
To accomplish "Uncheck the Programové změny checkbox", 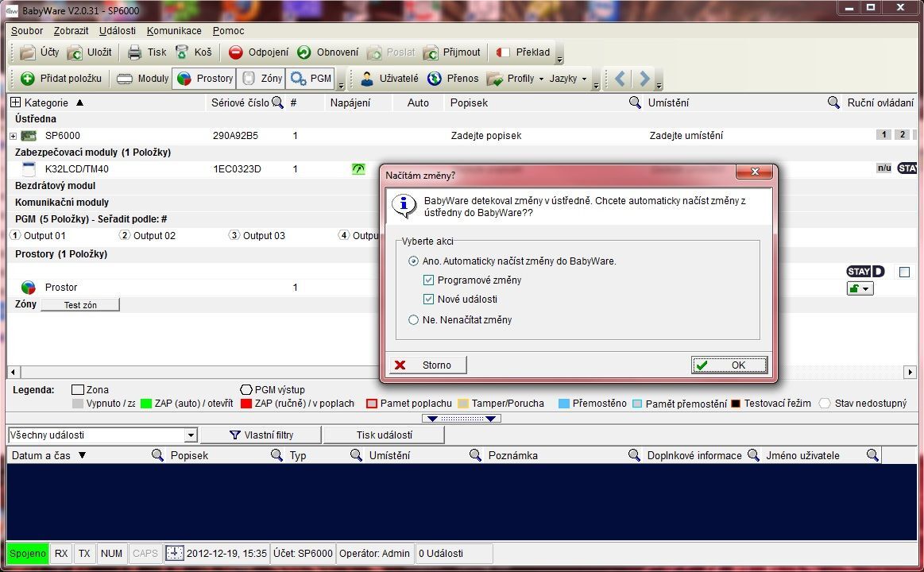I will 429,280.
